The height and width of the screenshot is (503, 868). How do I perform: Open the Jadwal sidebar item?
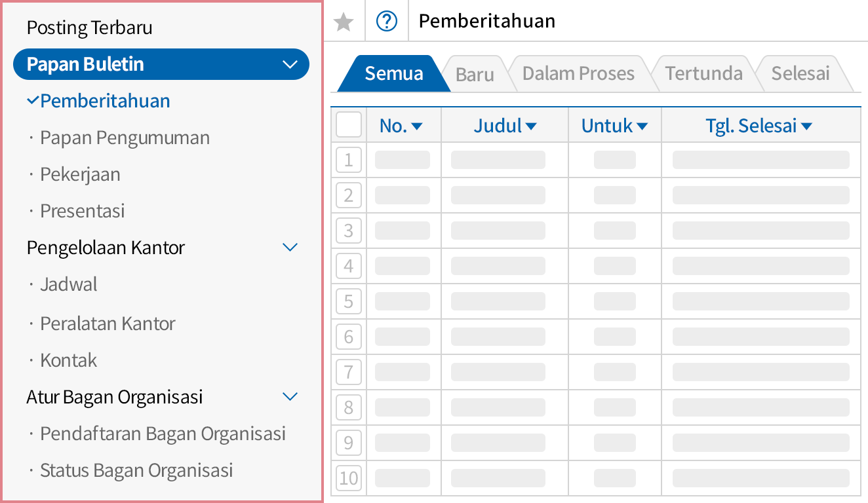tap(68, 285)
